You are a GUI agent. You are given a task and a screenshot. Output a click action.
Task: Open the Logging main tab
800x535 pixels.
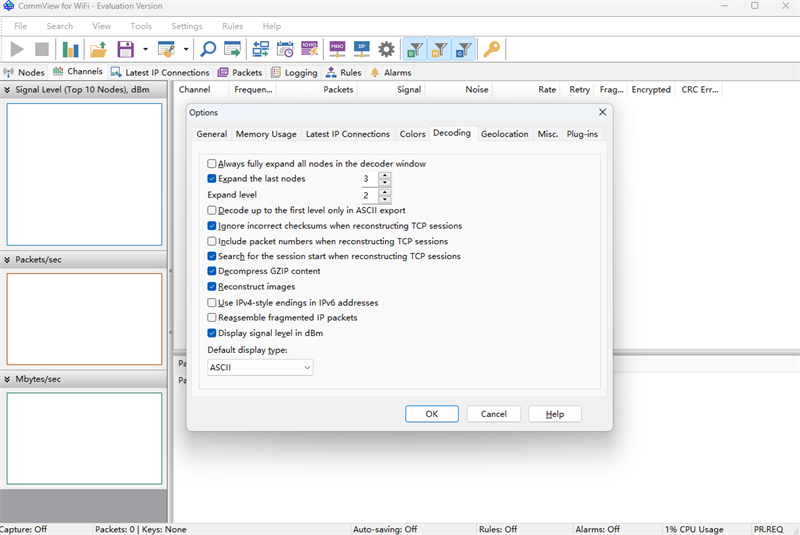294,72
